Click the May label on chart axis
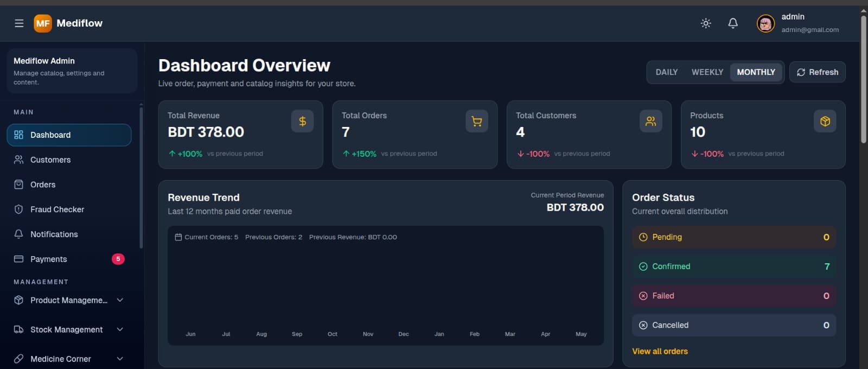This screenshot has height=369, width=868. tap(581, 334)
